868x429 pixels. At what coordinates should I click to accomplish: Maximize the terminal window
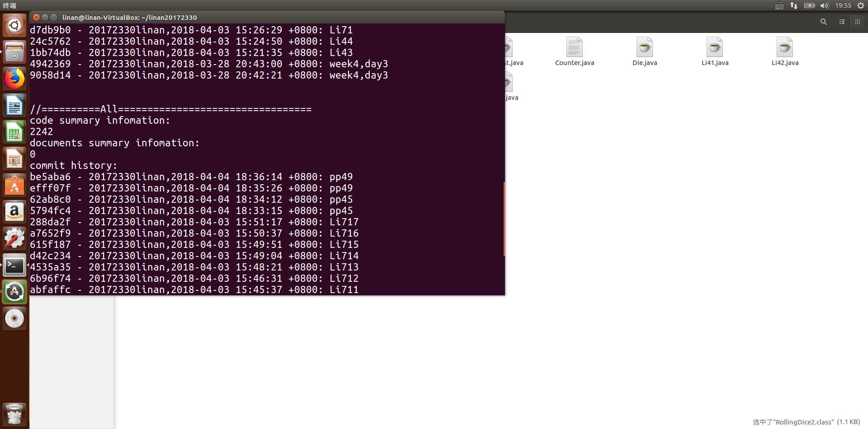[53, 17]
